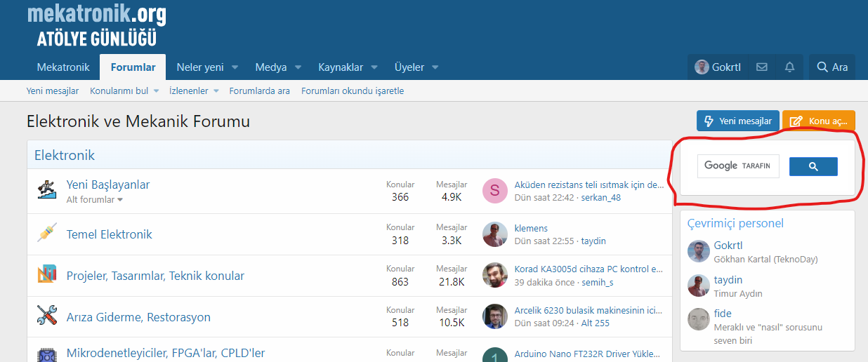This screenshot has height=362, width=868.
Task: Expand the Medya menu arrow
Action: click(298, 67)
